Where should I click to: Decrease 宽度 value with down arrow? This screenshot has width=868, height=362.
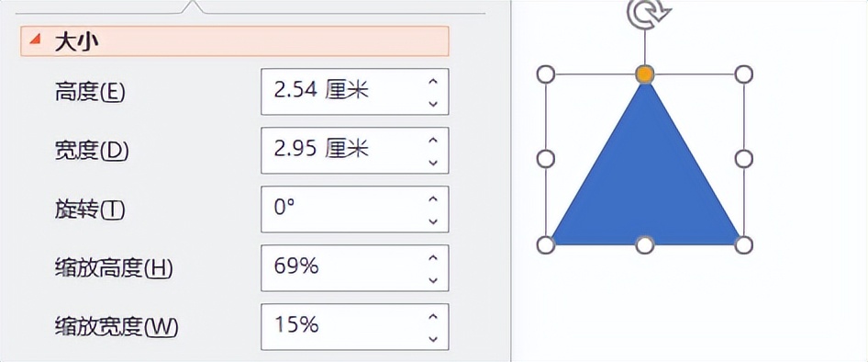433,162
